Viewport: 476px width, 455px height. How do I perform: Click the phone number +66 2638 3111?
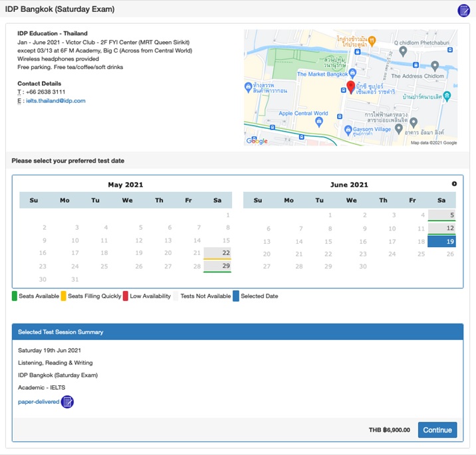tap(45, 92)
